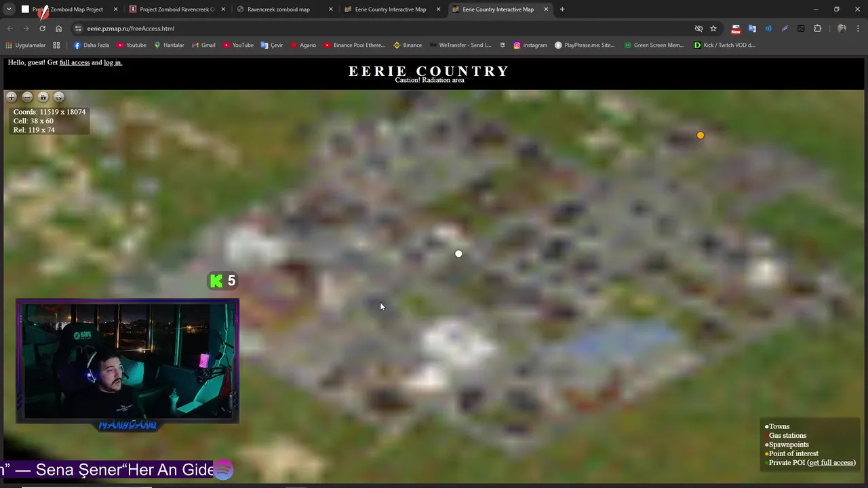Open the tab groups grid icon

pyautogui.click(x=56, y=45)
